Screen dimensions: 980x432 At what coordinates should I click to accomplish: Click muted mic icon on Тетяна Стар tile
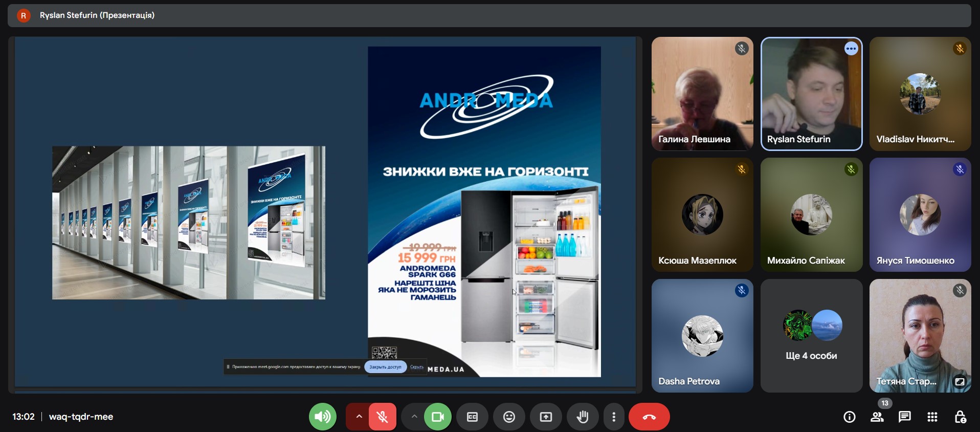(960, 291)
